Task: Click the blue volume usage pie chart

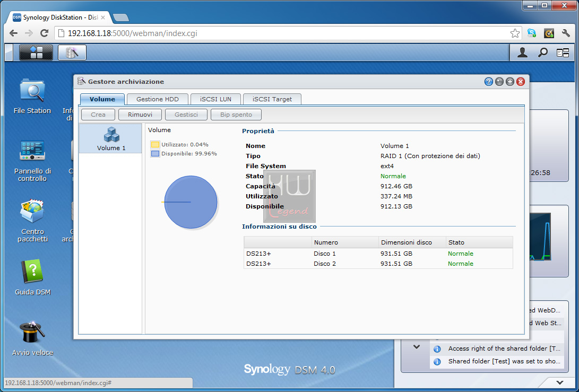Action: [191, 202]
